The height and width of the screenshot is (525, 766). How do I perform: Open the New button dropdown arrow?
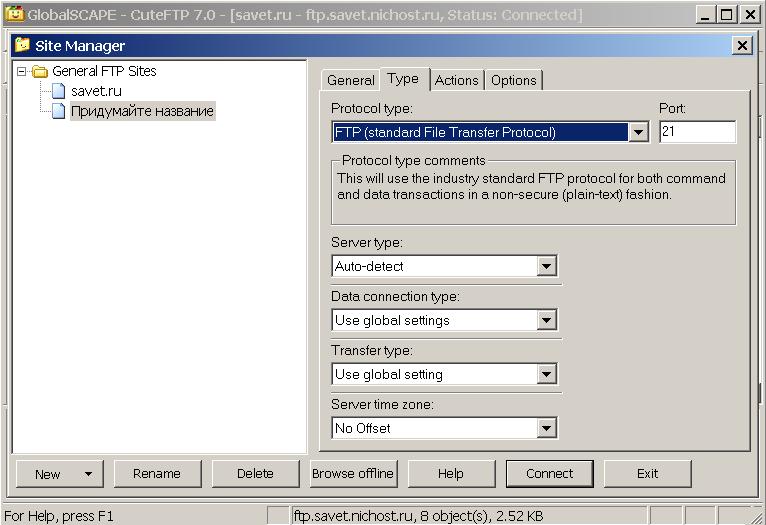coord(88,474)
